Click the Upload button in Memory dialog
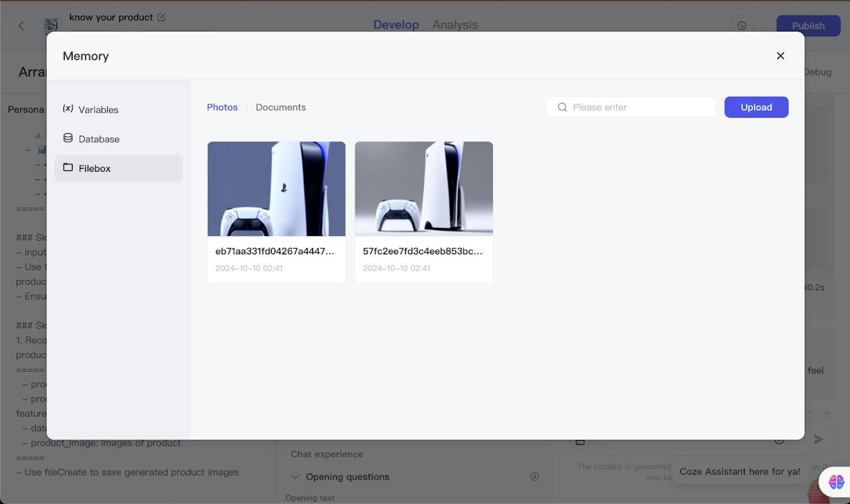850x504 pixels. (756, 107)
